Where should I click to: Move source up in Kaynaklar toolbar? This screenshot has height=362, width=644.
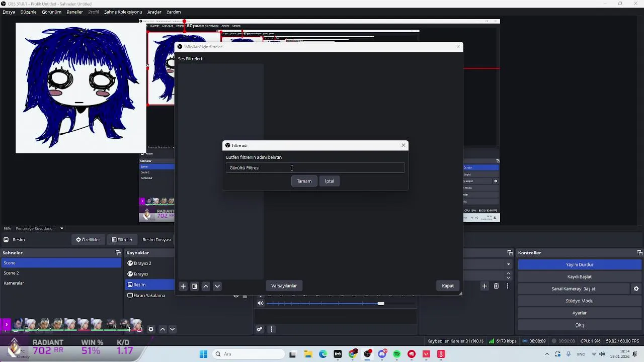coord(163,329)
